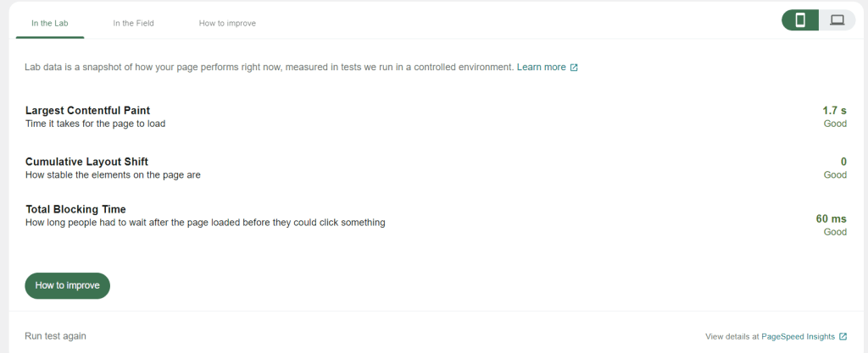Click the Cumulative Layout Shift heading
The width and height of the screenshot is (868, 353).
[x=87, y=162]
